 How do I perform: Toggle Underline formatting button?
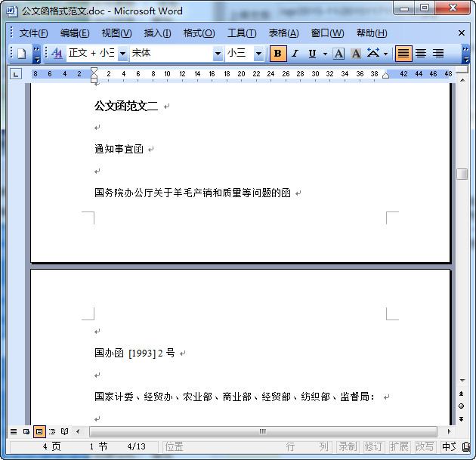pyautogui.click(x=312, y=54)
